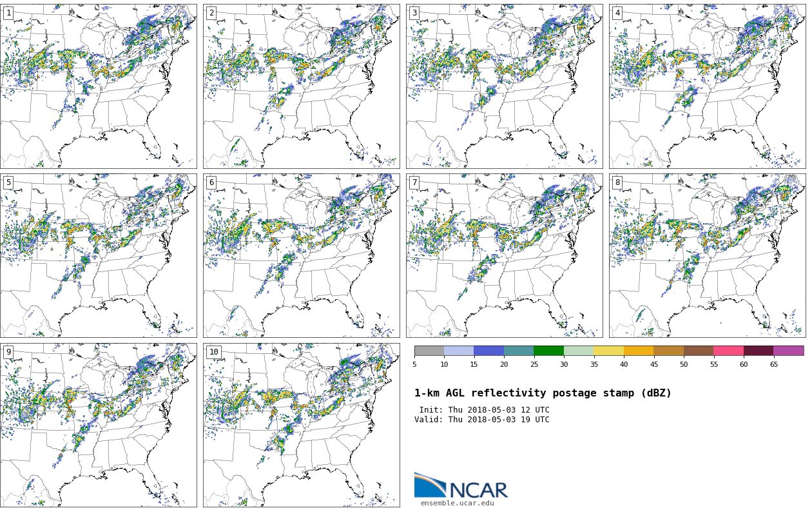Select the yellow 35-40 dBZ swatch
Image resolution: width=812 pixels, height=508 pixels.
pos(608,351)
